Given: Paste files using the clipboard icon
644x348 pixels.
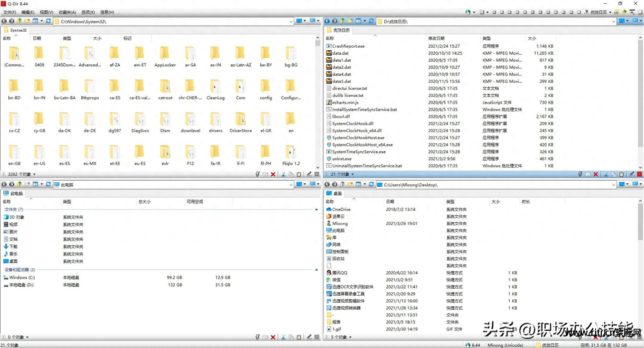Looking at the screenshot, I should [299, 174].
